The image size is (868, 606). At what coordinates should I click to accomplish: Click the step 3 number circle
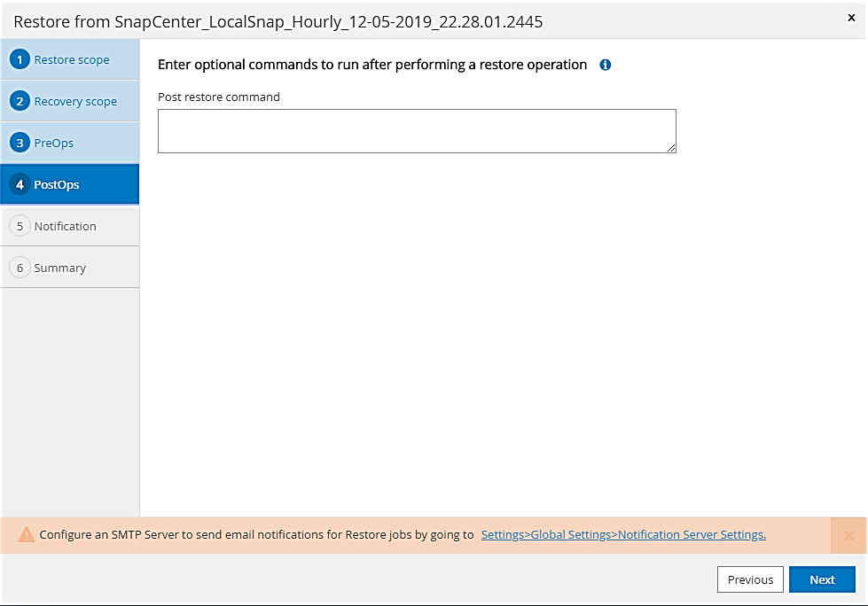click(20, 143)
